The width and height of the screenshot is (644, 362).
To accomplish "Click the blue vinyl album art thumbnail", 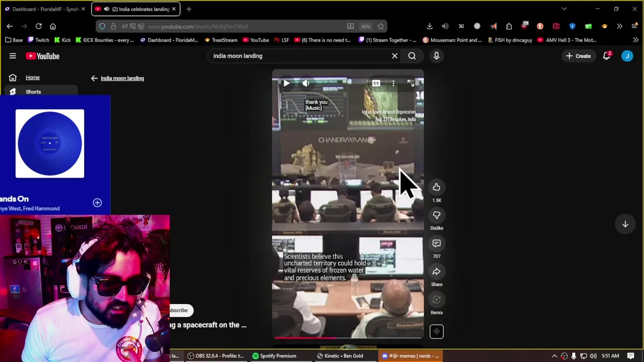I will pyautogui.click(x=50, y=143).
